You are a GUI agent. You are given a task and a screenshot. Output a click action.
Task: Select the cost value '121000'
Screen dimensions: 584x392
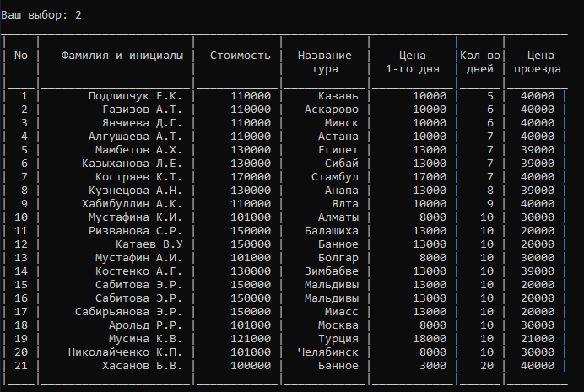pos(251,338)
